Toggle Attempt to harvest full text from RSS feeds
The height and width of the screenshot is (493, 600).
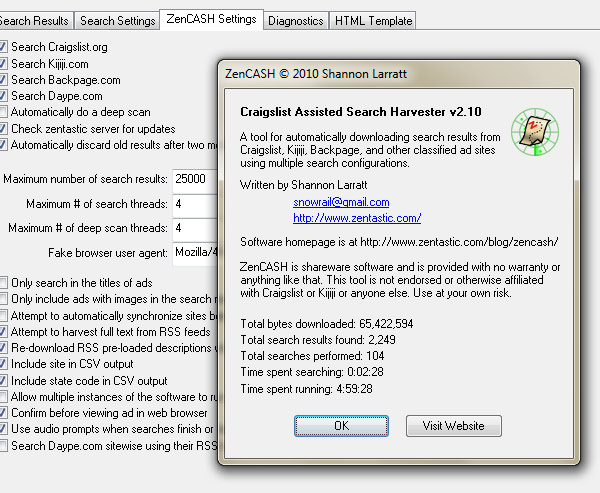tap(3, 331)
